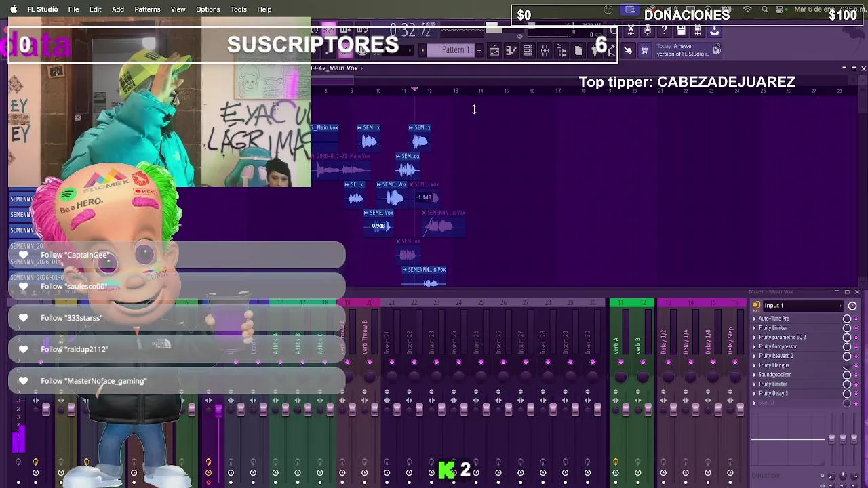Open macOS Spotlight search icon

coord(765,9)
